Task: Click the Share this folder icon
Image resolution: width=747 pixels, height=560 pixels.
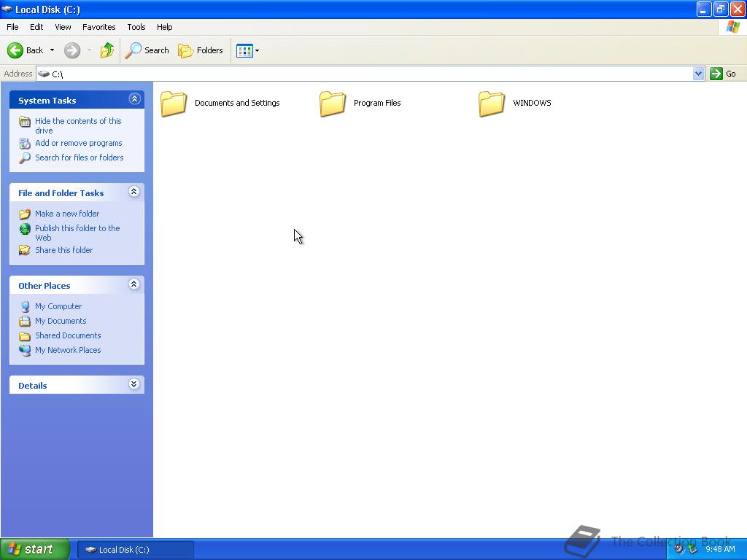Action: pos(25,250)
